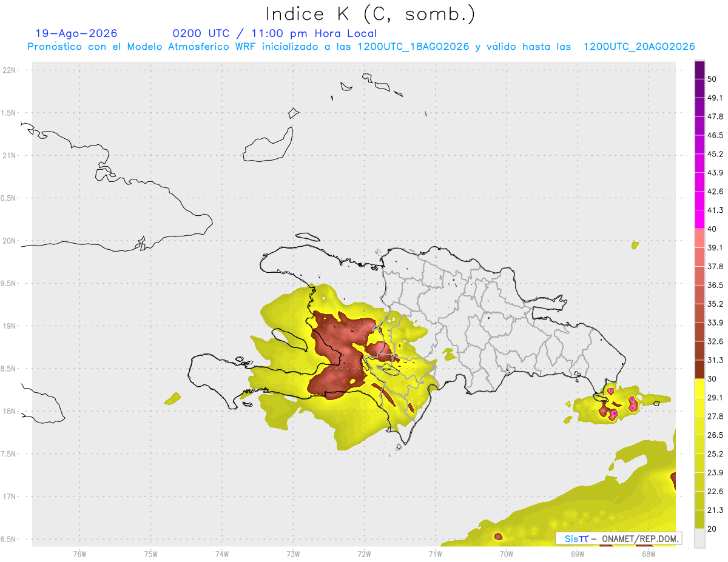This screenshot has width=728, height=562.
Task: Click the colorbar value "29.1"
Action: [x=715, y=398]
